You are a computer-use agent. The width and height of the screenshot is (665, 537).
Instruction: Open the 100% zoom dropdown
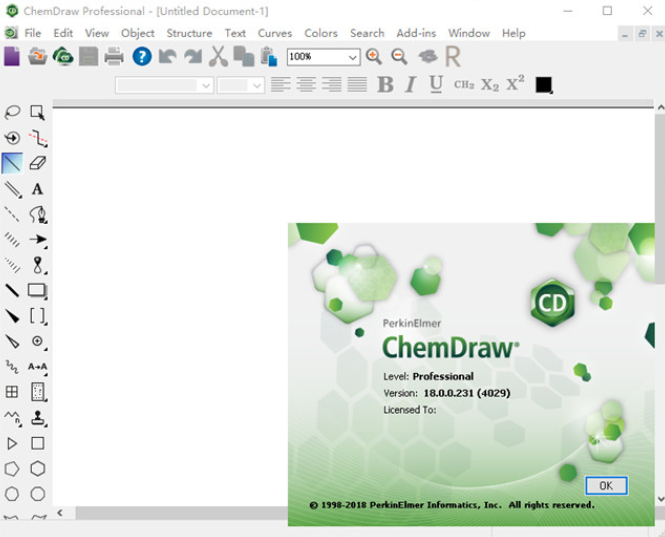tap(352, 57)
